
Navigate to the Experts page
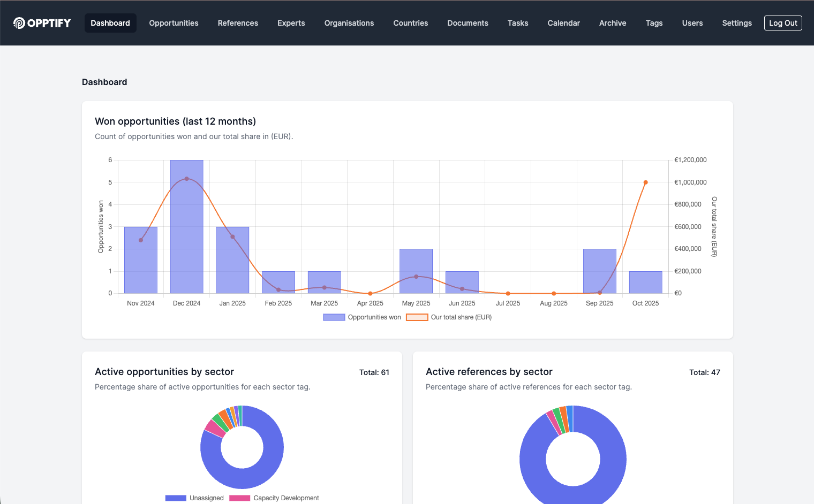291,22
